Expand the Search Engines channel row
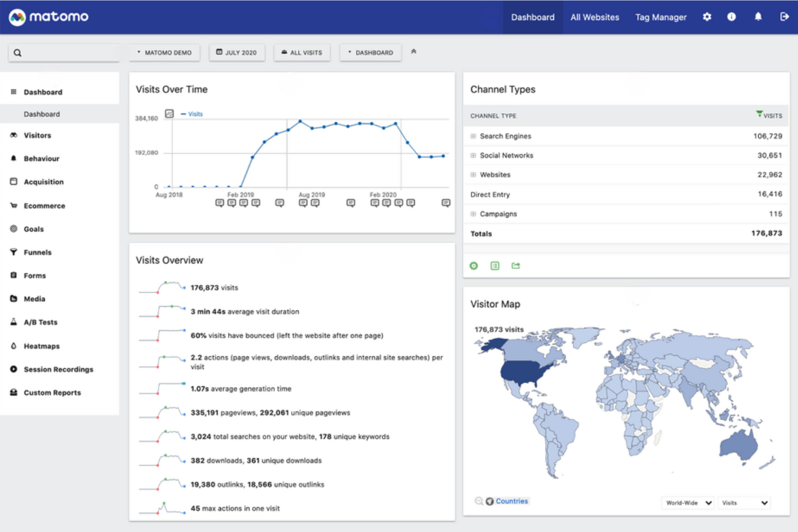This screenshot has height=532, width=798. [472, 136]
